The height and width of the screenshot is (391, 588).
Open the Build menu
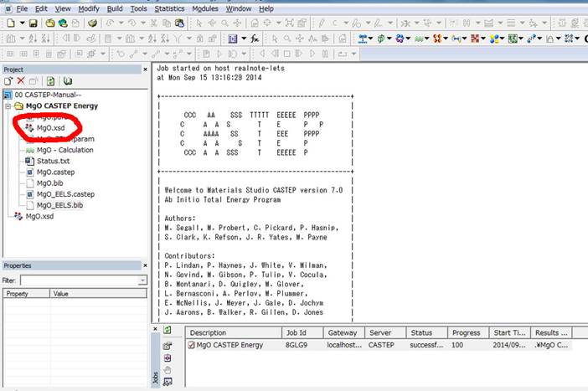115,8
